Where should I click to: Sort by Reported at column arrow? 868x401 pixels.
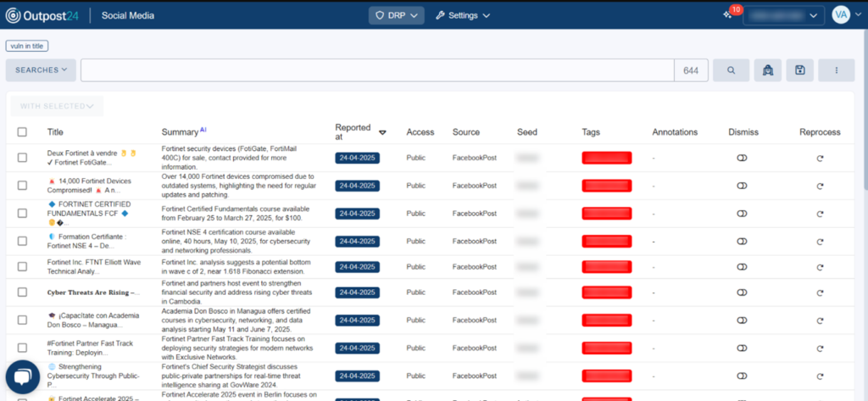[x=382, y=132]
